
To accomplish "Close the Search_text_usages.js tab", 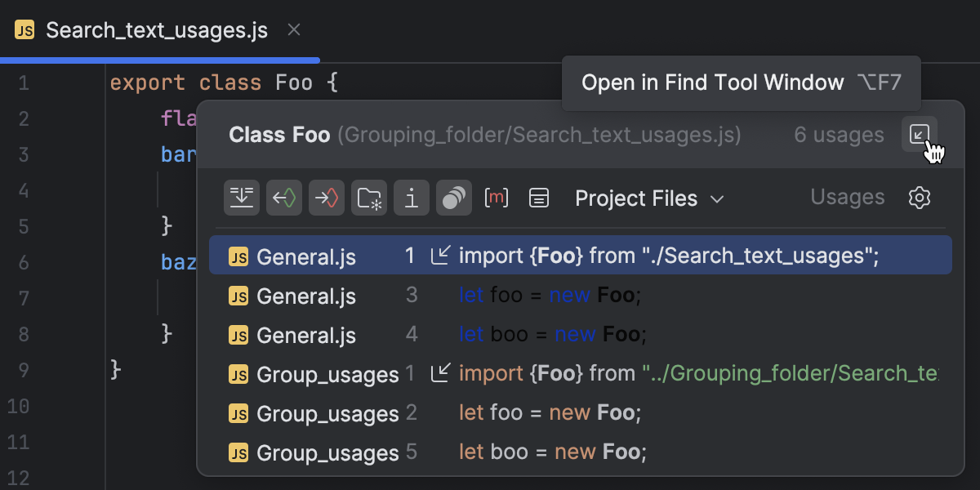I will tap(293, 29).
